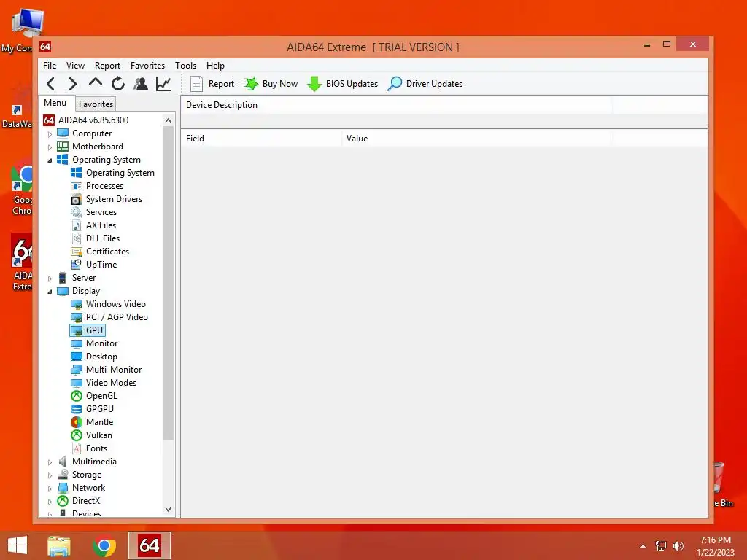Click the Windows Video icon in the tree
Viewport: 747px width, 560px height.
[x=76, y=304]
